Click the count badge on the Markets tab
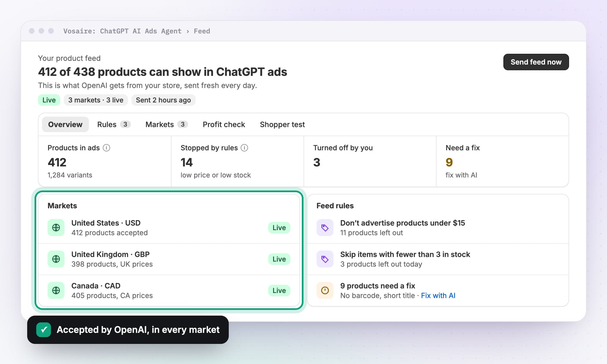The image size is (607, 364). (x=183, y=125)
